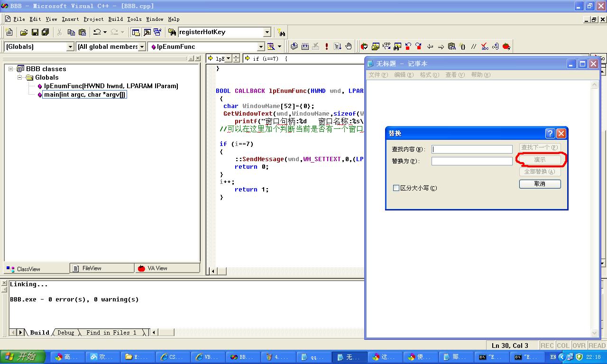This screenshot has width=607, height=364.
Task: Click the navigate forward right arrow icon
Action: click(x=441, y=46)
